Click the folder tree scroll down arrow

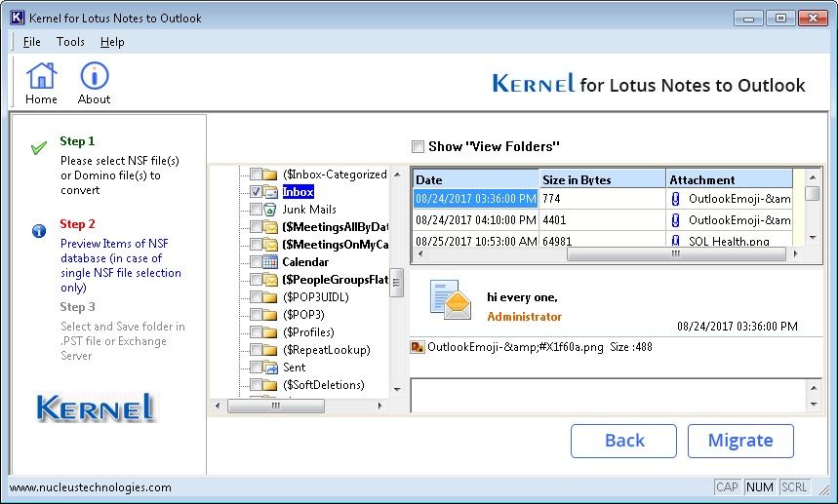[397, 389]
